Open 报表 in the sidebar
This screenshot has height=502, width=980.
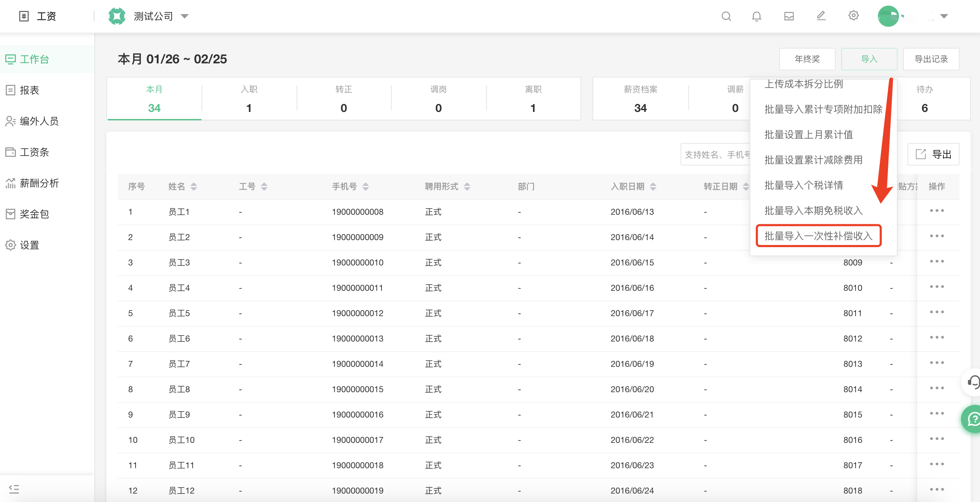(x=47, y=90)
